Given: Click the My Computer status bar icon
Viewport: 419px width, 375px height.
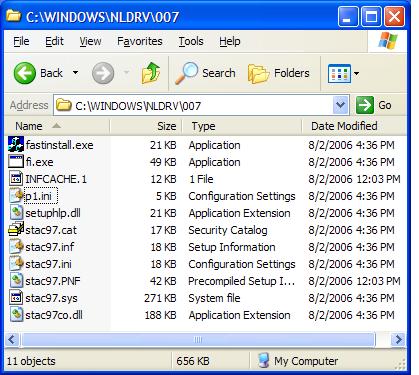Looking at the screenshot, I should pyautogui.click(x=263, y=361).
